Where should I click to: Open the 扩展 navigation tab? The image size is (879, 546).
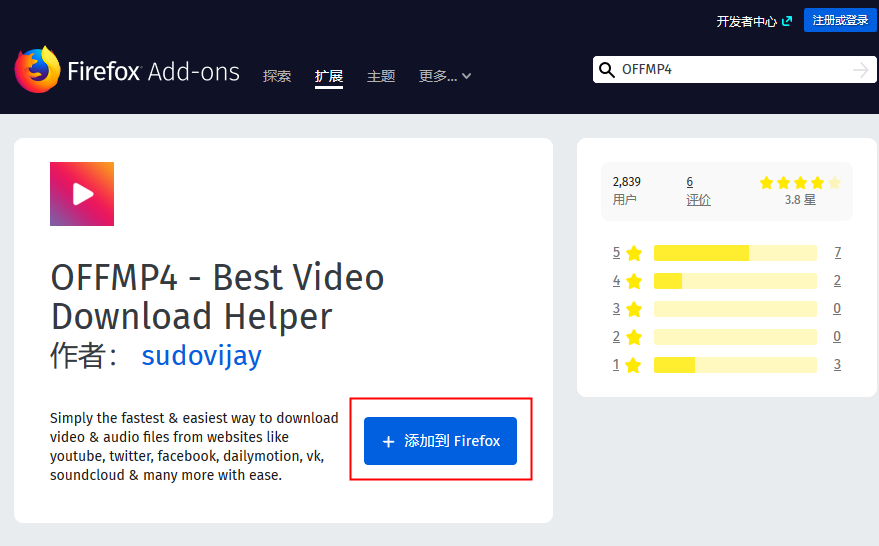pos(329,76)
